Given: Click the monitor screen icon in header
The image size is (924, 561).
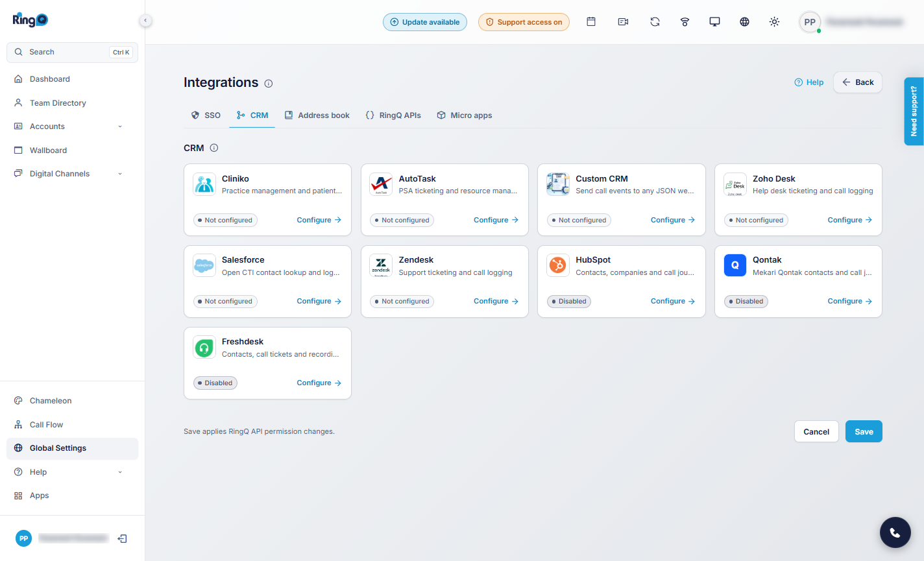Looking at the screenshot, I should (714, 22).
